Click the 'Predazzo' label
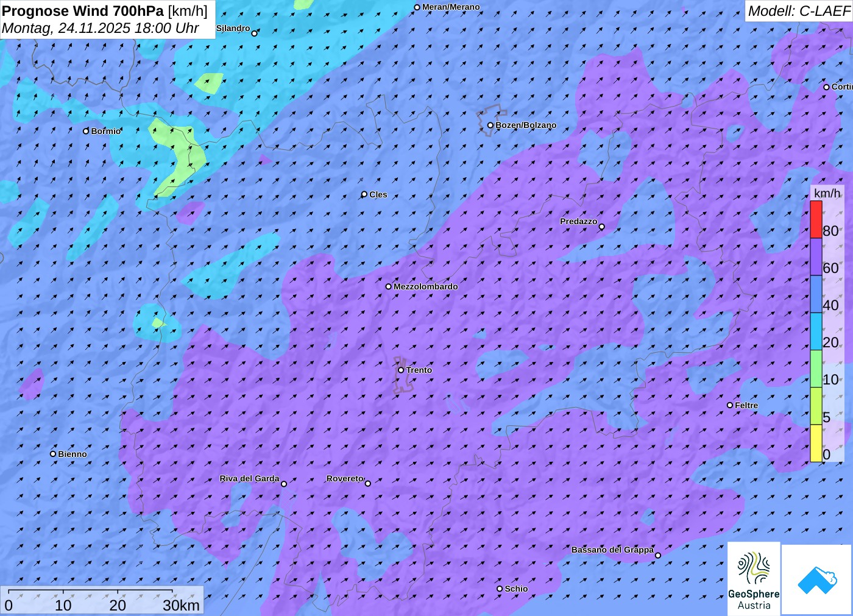This screenshot has width=853, height=616. [579, 221]
